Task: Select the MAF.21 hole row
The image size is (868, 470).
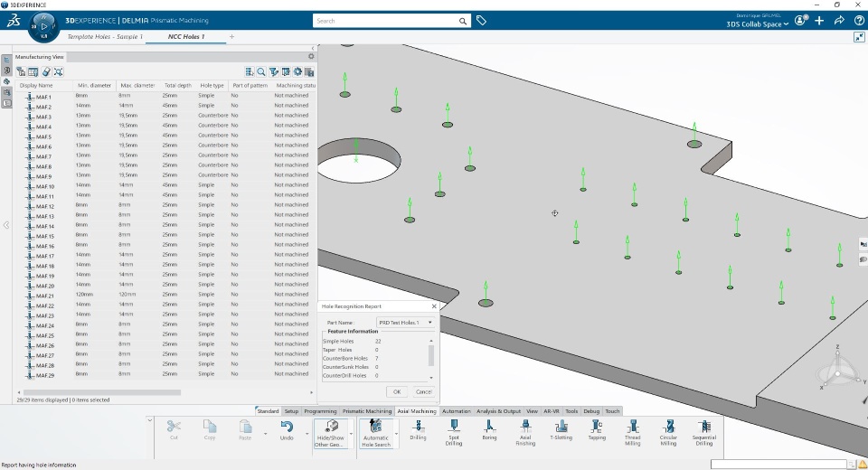Action: click(165, 295)
